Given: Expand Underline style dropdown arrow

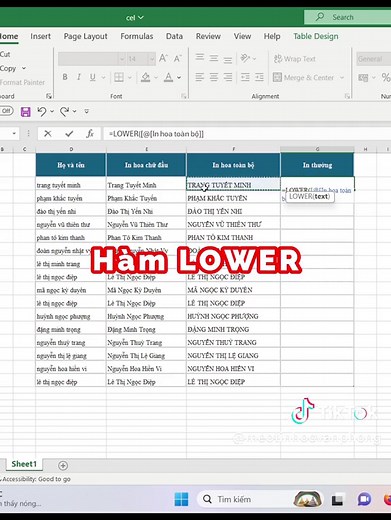Looking at the screenshot, I should coord(103,78).
